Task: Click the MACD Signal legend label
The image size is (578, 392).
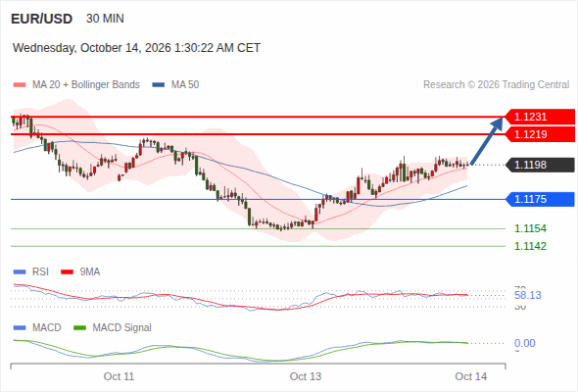Action: pos(122,328)
